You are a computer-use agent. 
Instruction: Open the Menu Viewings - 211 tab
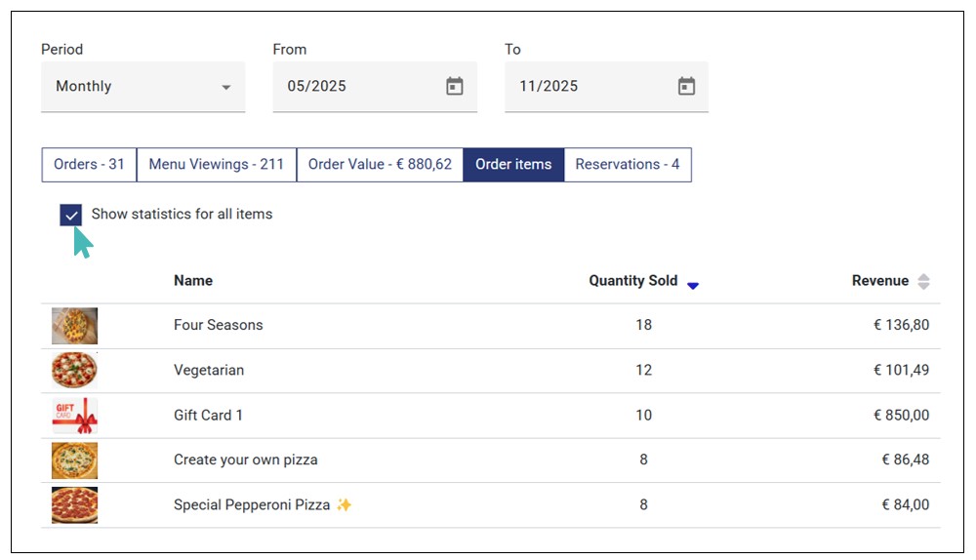coord(216,165)
